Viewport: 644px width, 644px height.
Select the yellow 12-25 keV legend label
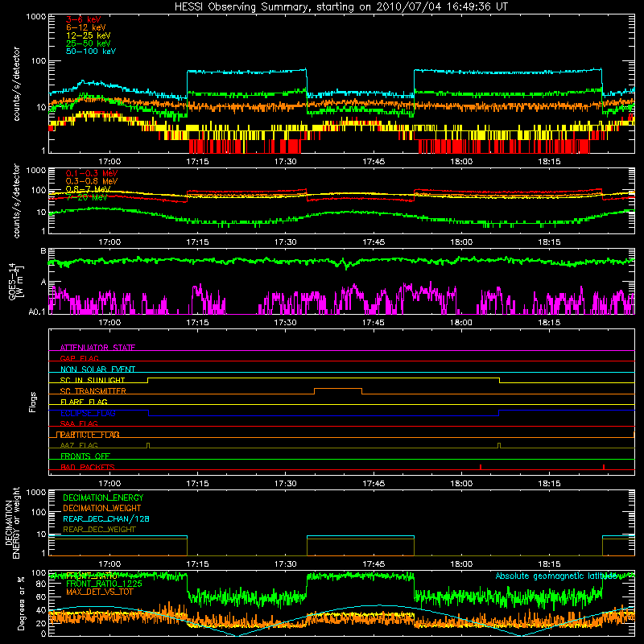89,35
